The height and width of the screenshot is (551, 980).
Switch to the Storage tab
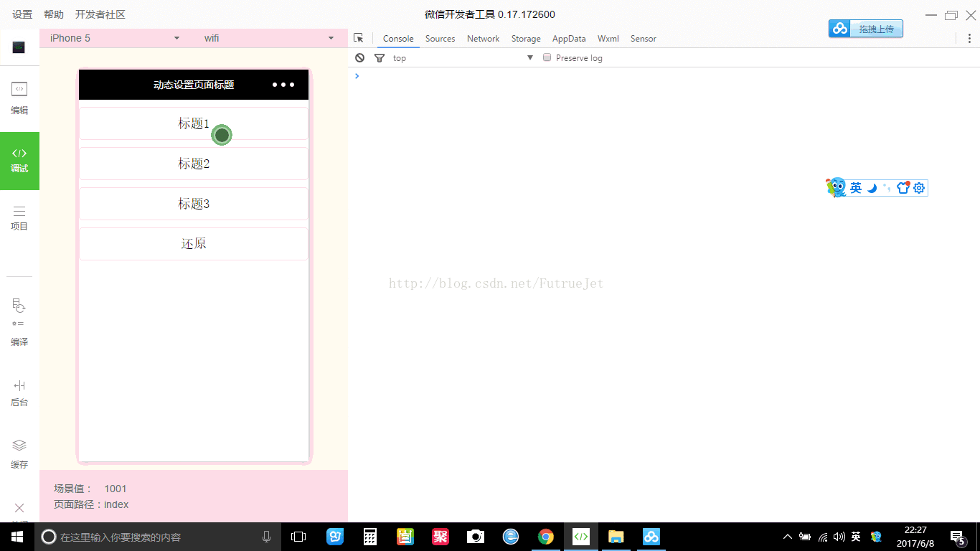click(526, 39)
